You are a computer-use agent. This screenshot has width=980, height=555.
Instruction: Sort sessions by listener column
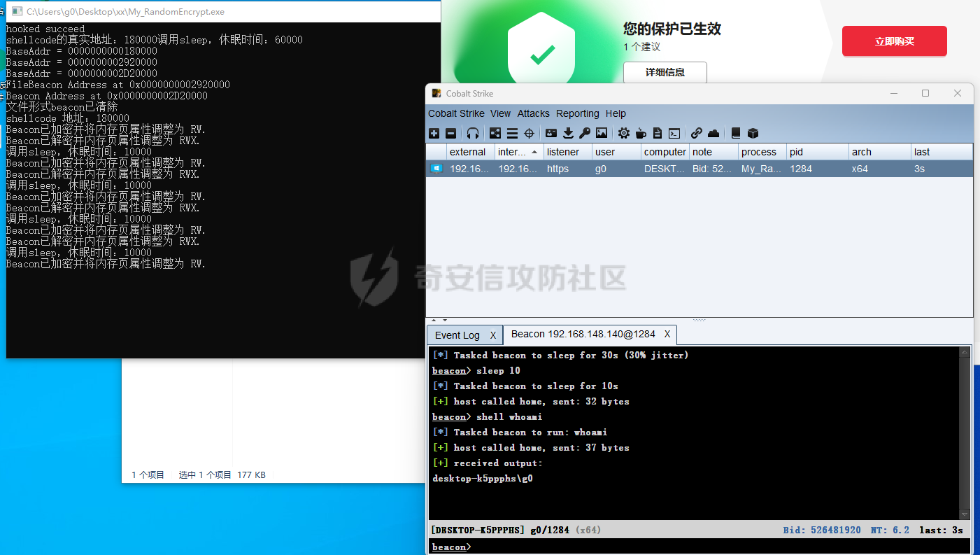[x=567, y=152]
